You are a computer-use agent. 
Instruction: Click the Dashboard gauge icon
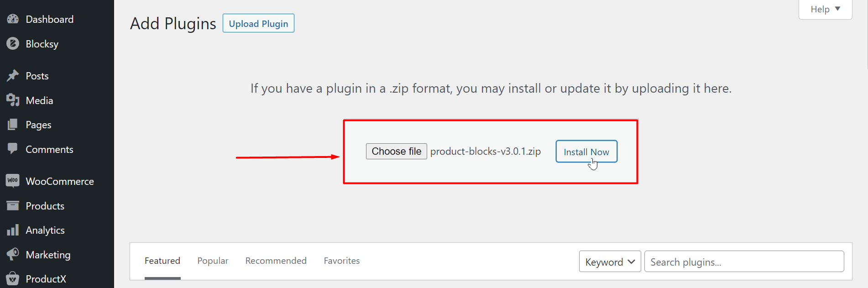13,19
